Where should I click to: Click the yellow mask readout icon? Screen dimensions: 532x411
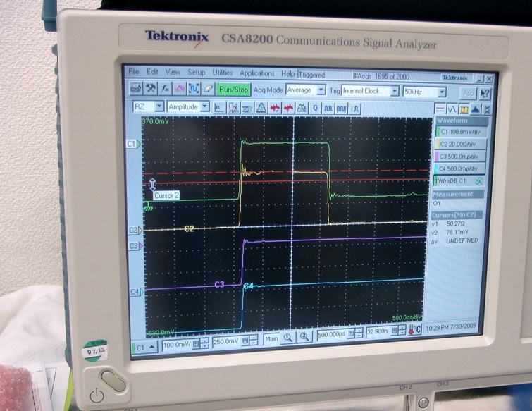(464, 109)
